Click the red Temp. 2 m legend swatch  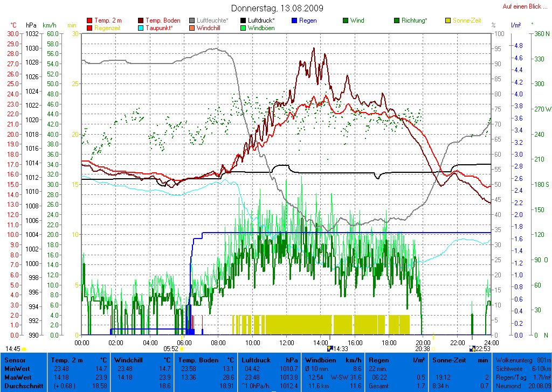coord(89,20)
